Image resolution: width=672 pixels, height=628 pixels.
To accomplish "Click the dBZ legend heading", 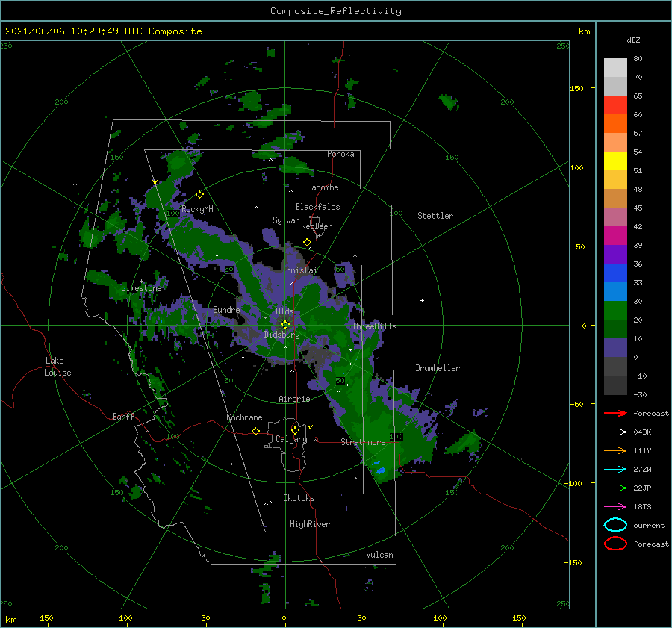I will [633, 40].
